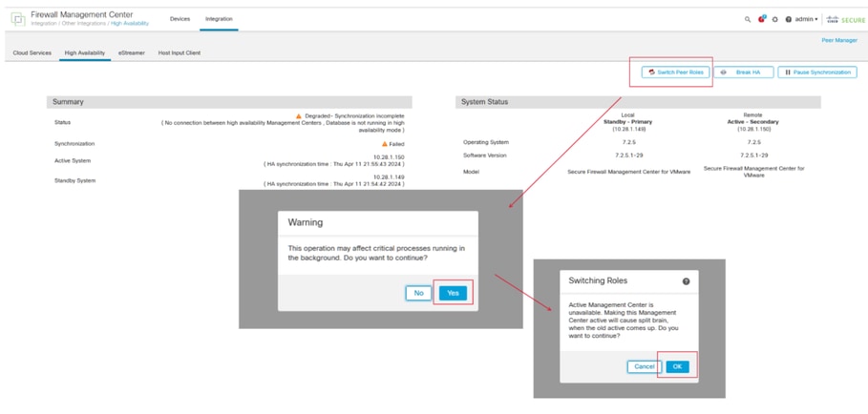The width and height of the screenshot is (868, 414).
Task: Click the 'Active - Secondary' remote role text
Action: pos(752,121)
